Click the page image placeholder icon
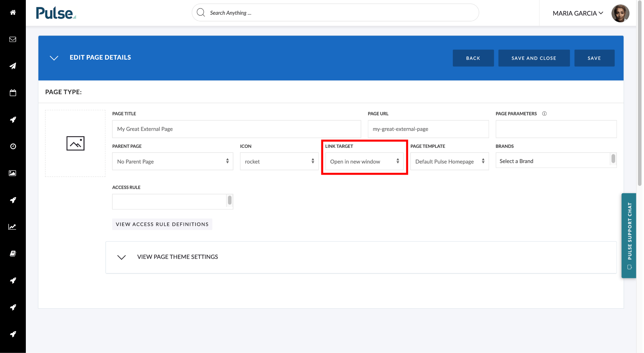644x353 pixels. click(x=75, y=143)
